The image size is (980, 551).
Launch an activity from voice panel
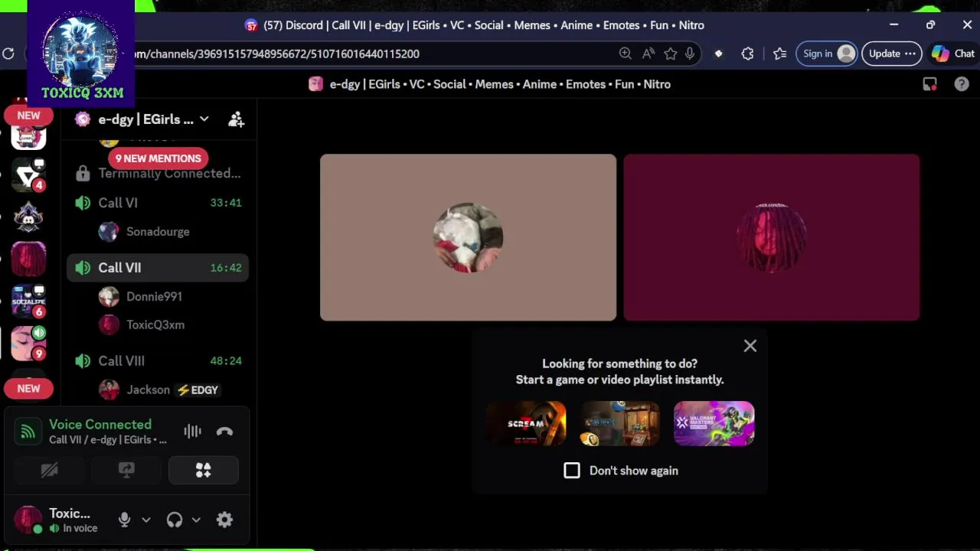pyautogui.click(x=204, y=470)
